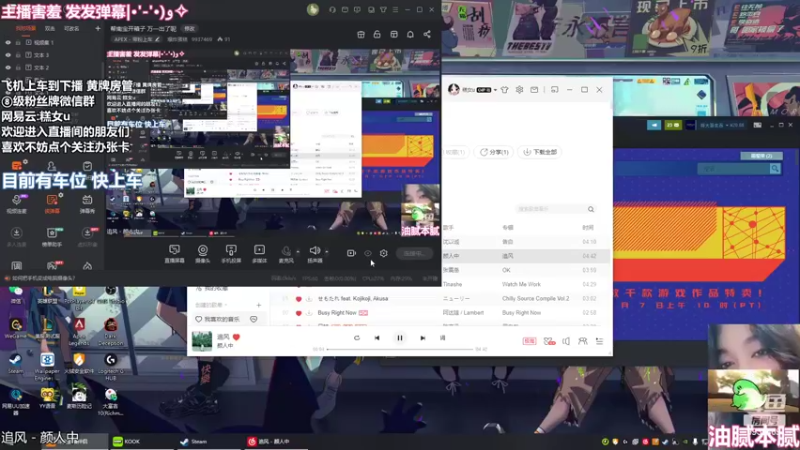Open the album cover of the playing song
800x450 pixels.
click(x=202, y=341)
